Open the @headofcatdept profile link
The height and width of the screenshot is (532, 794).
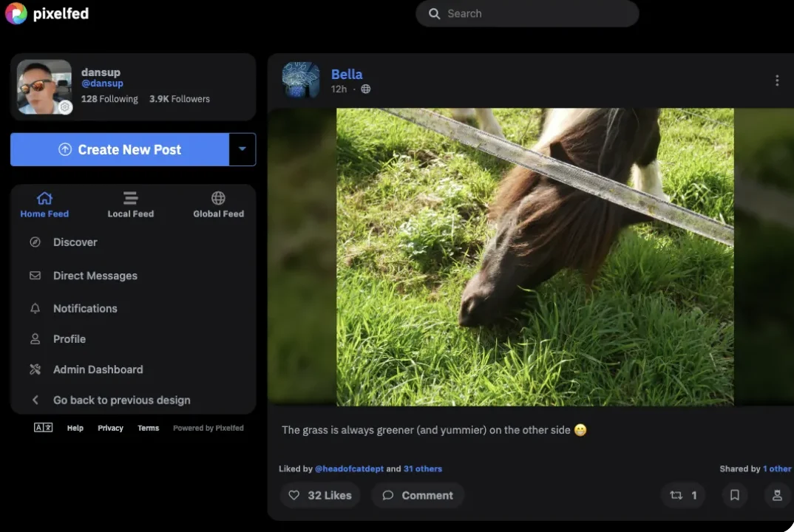[350, 468]
